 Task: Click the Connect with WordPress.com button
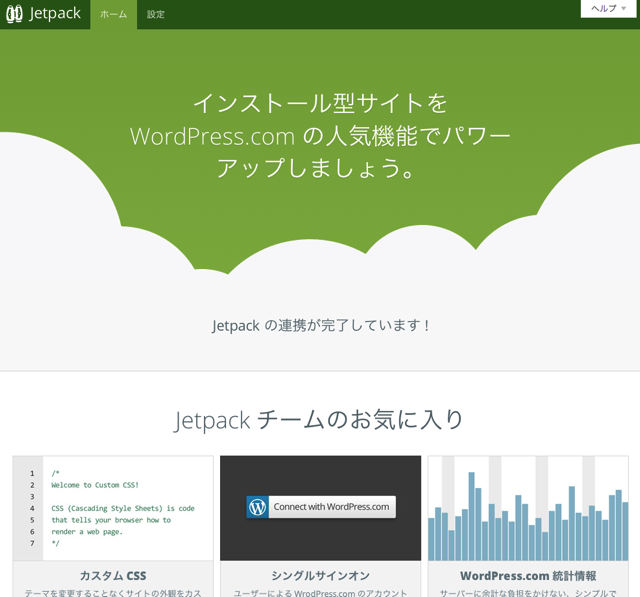[321, 507]
